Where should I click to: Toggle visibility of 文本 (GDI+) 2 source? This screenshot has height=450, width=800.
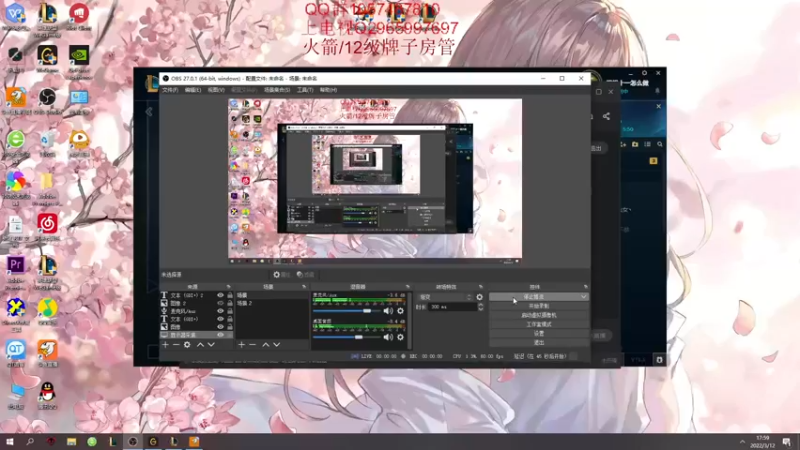[x=220, y=295]
